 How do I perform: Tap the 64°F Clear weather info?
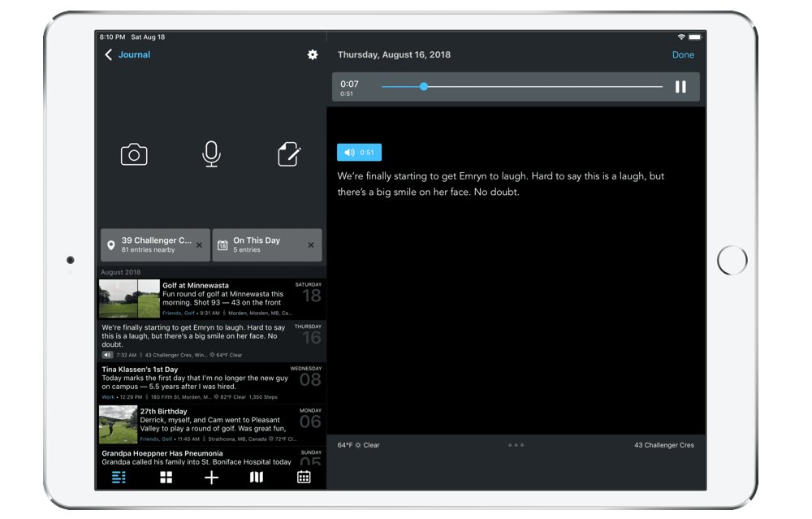click(358, 445)
